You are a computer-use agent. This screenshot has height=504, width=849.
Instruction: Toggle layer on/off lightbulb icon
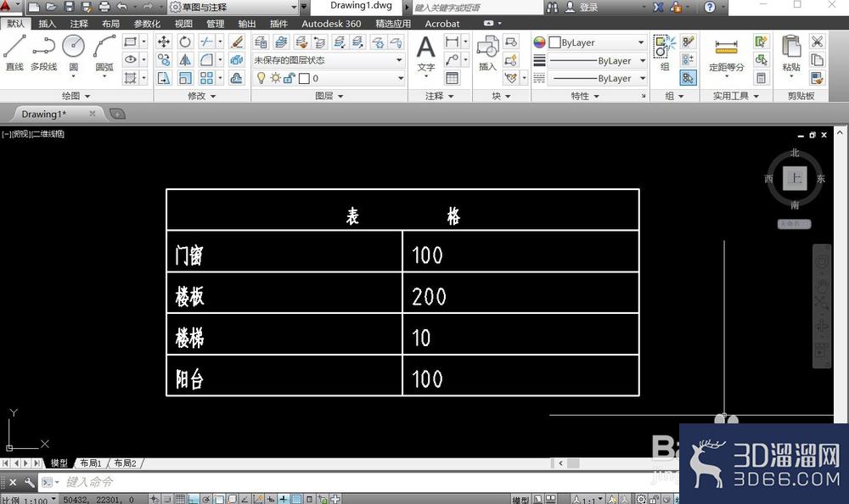pyautogui.click(x=261, y=78)
